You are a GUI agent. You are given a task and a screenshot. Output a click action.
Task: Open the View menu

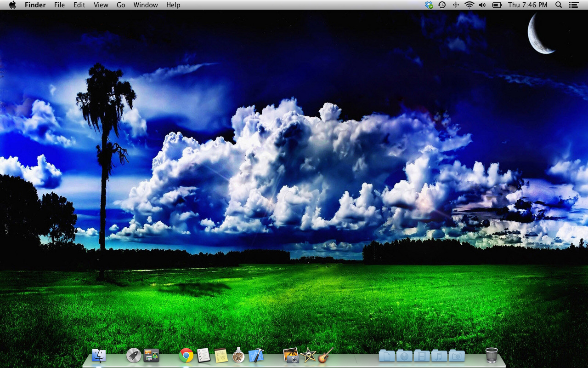coord(101,5)
